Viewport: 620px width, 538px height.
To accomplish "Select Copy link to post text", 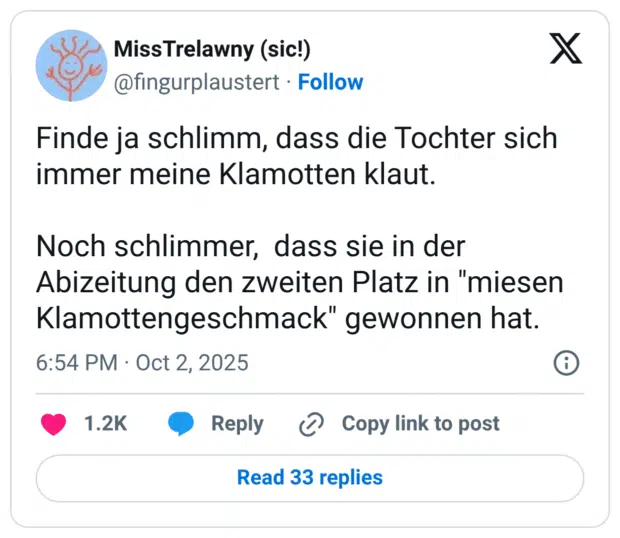I will pyautogui.click(x=420, y=424).
